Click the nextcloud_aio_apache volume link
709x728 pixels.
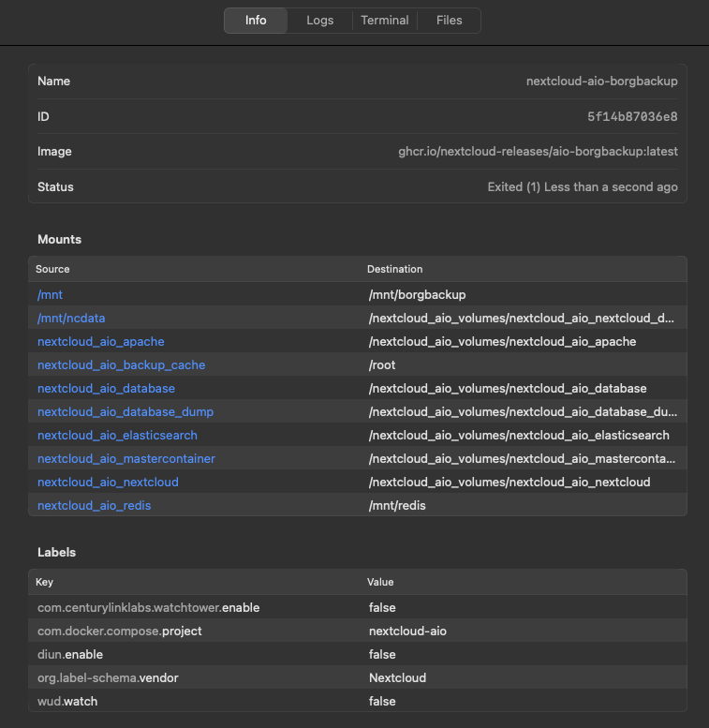[100, 342]
